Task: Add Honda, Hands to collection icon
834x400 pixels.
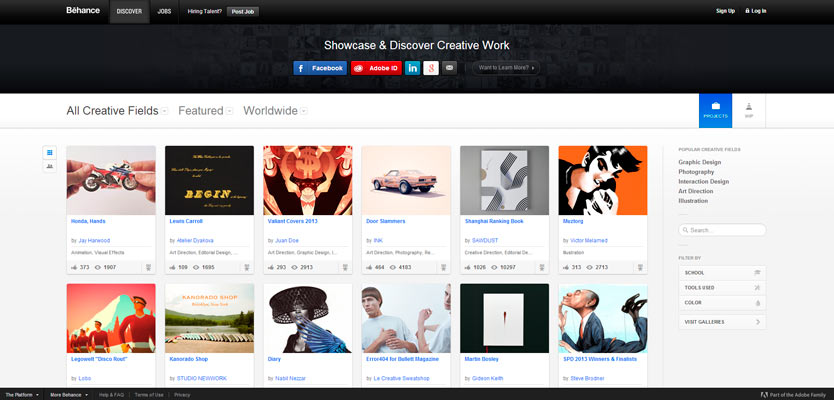Action: coord(148,268)
